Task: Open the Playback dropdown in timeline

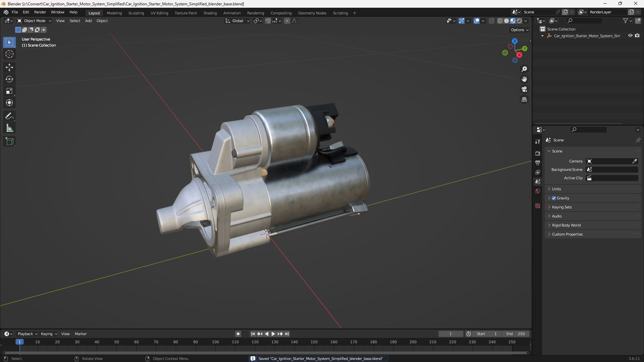Action: [27, 334]
